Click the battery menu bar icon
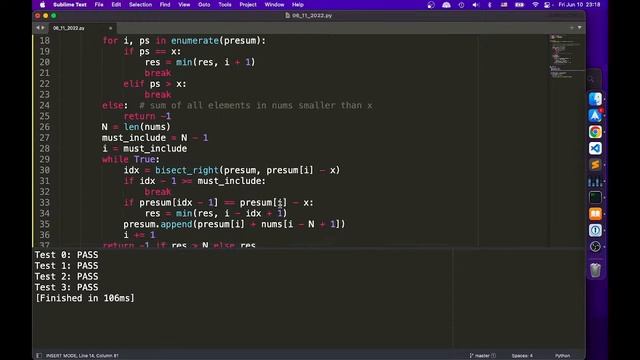The height and width of the screenshot is (360, 640). [519, 5]
